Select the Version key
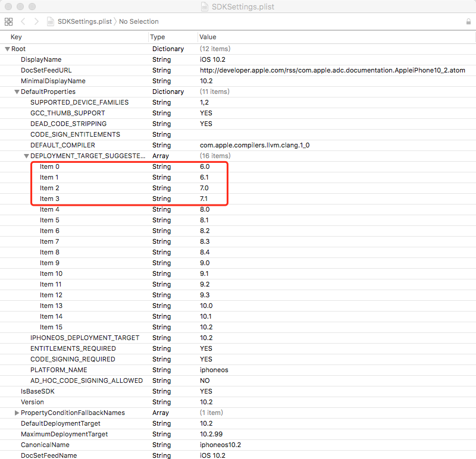The height and width of the screenshot is (459, 476). tap(32, 402)
